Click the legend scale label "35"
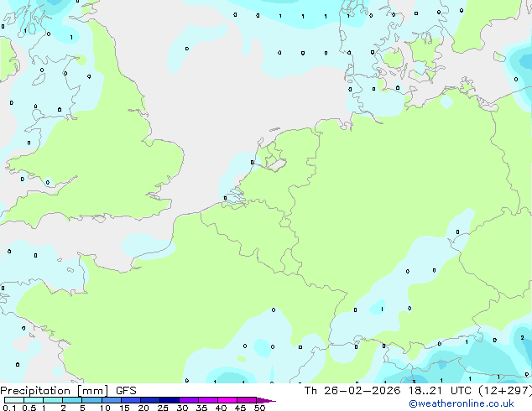Image resolution: width=532 pixels, height=411 pixels. [x=201, y=408]
